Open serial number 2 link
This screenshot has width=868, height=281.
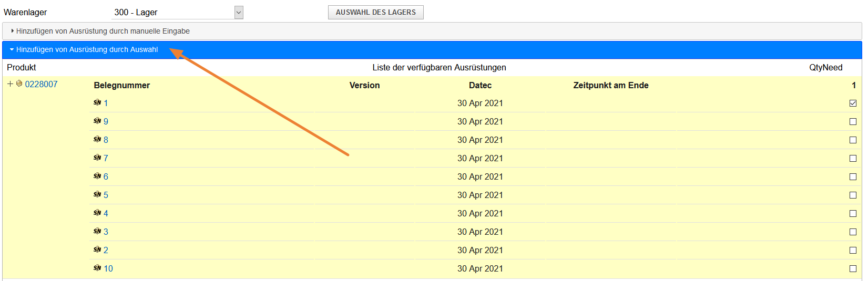pyautogui.click(x=106, y=251)
